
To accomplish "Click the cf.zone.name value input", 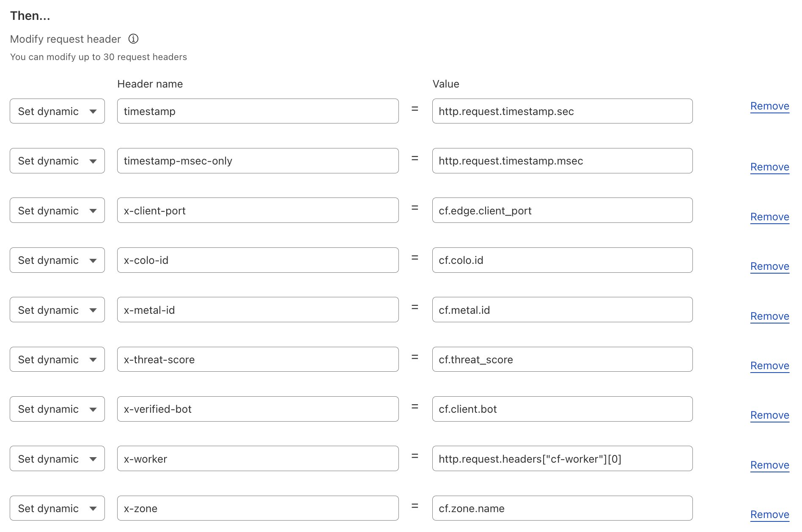I will tap(562, 508).
